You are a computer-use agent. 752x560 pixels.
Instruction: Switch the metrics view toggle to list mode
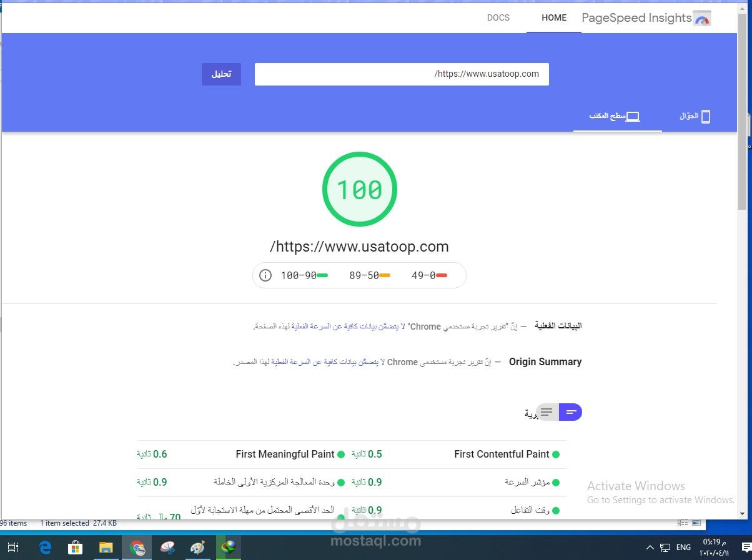[546, 412]
